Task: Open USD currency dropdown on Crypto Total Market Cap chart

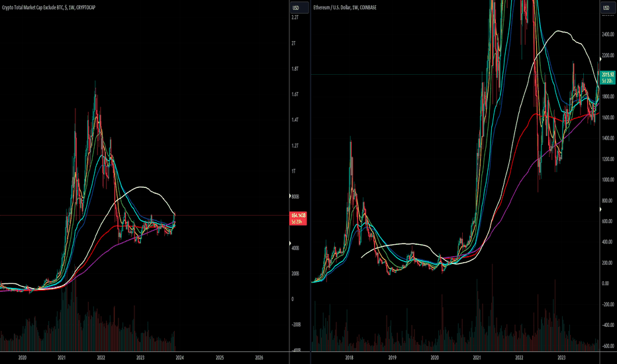Action: [299, 7]
